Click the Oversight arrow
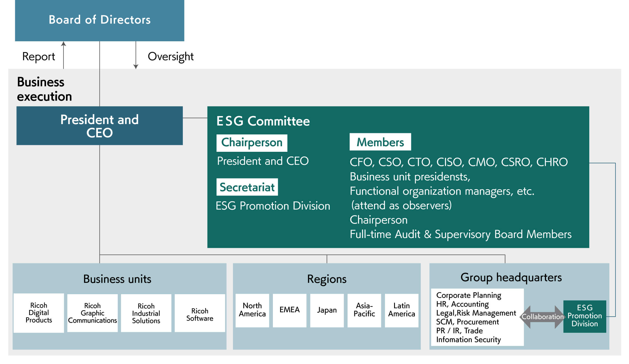The height and width of the screenshot is (364, 629). (135, 55)
